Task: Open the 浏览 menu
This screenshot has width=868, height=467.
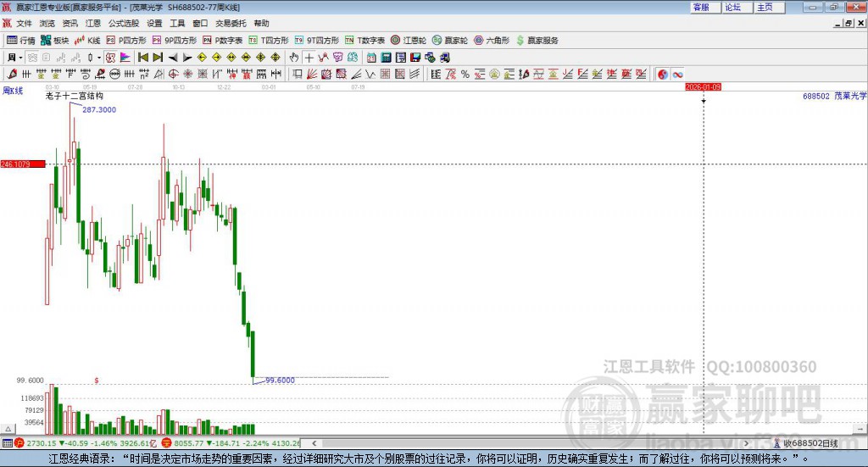Action: 47,23
